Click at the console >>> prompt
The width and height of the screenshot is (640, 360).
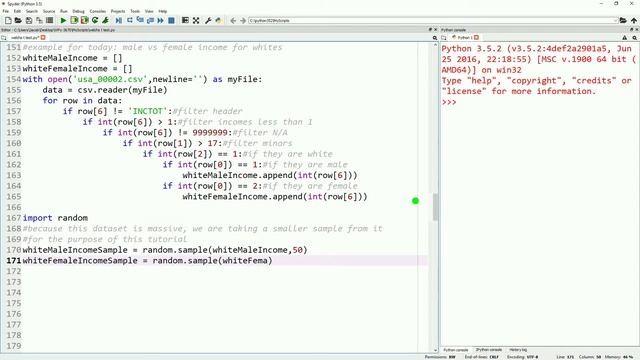(449, 102)
